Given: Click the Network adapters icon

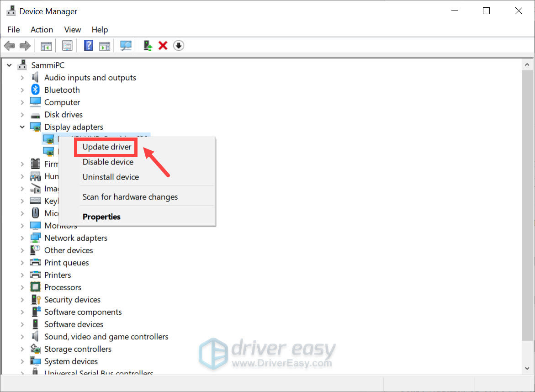Looking at the screenshot, I should [x=36, y=238].
